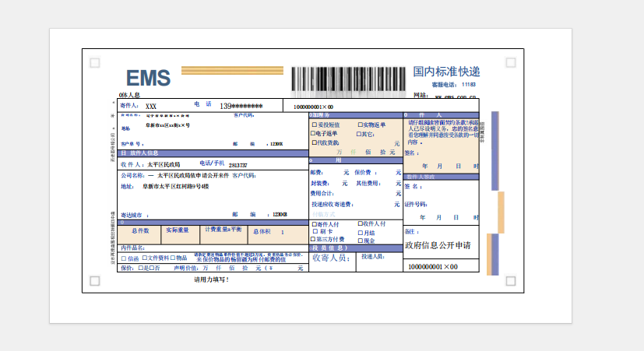Click the top-right corner registration square

(511, 62)
